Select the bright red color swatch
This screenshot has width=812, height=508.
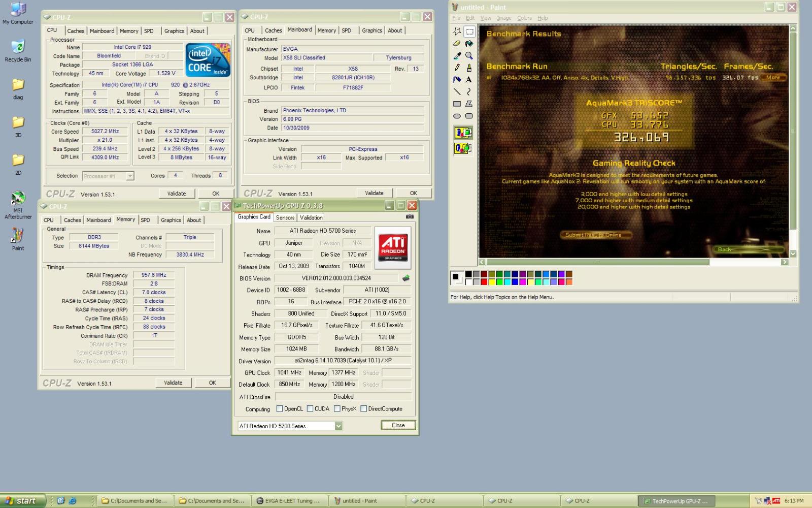pos(484,282)
